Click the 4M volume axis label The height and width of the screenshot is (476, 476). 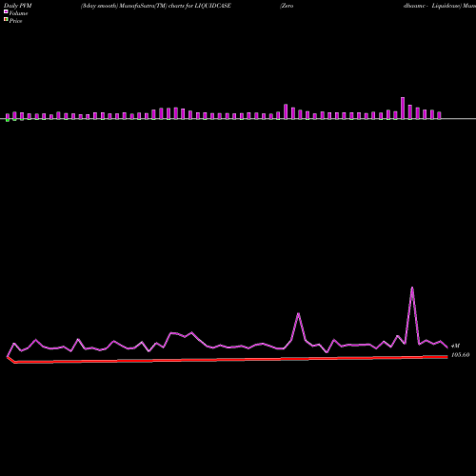click(455, 346)
